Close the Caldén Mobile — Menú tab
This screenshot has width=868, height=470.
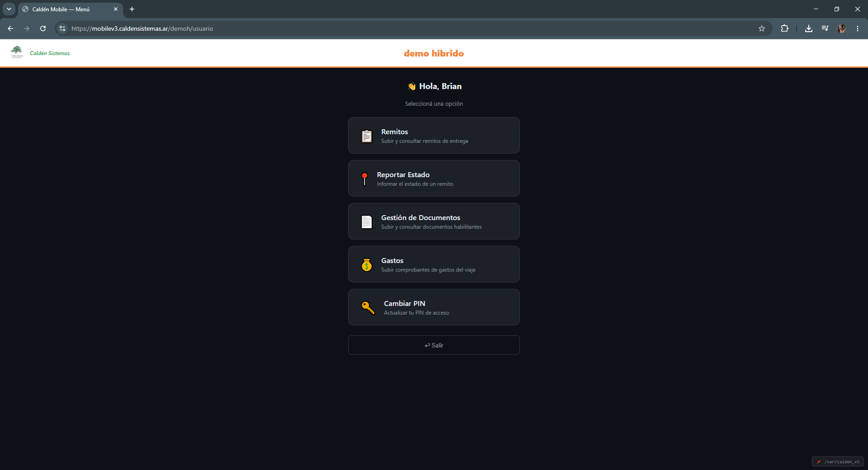(116, 9)
